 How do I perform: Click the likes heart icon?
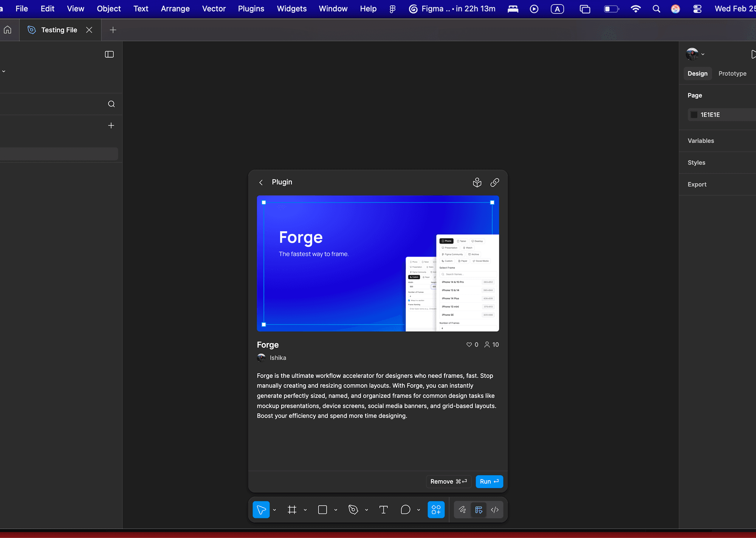tap(469, 345)
